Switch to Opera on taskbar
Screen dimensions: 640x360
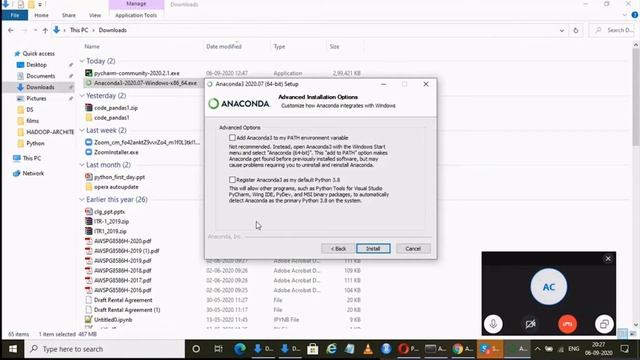409,349
